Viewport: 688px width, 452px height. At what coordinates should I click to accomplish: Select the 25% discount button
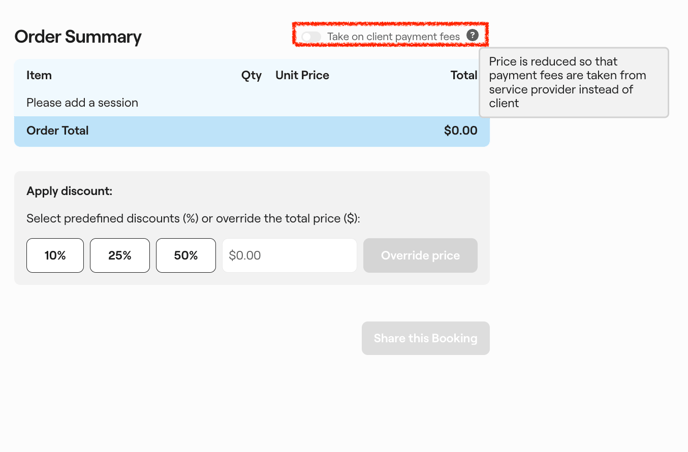point(120,256)
